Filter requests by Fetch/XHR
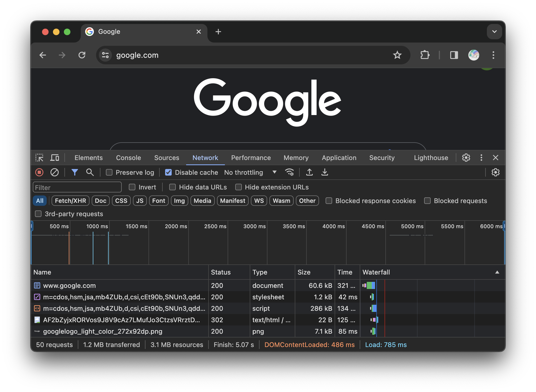The image size is (536, 392). pos(70,201)
